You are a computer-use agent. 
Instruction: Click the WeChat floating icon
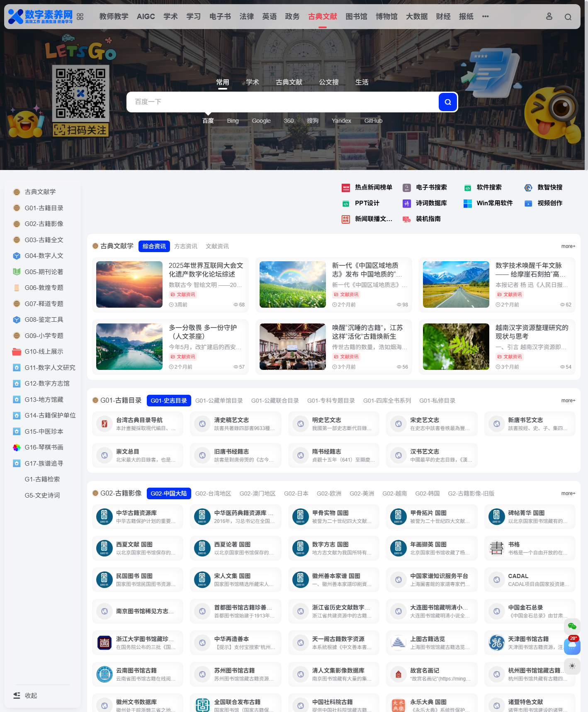[572, 626]
